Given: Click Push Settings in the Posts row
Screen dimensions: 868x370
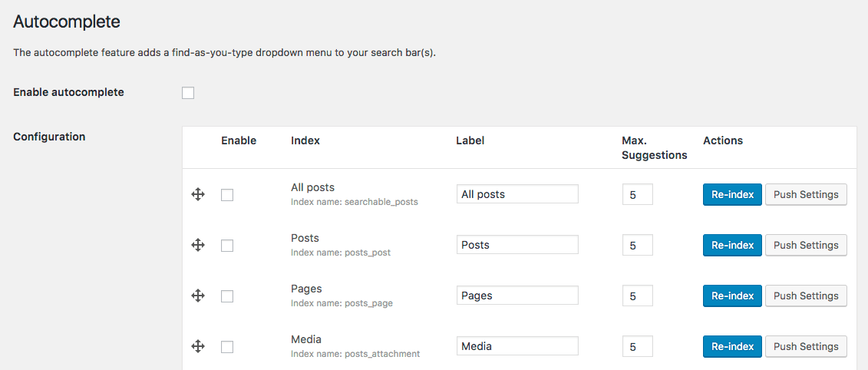Looking at the screenshot, I should point(806,245).
